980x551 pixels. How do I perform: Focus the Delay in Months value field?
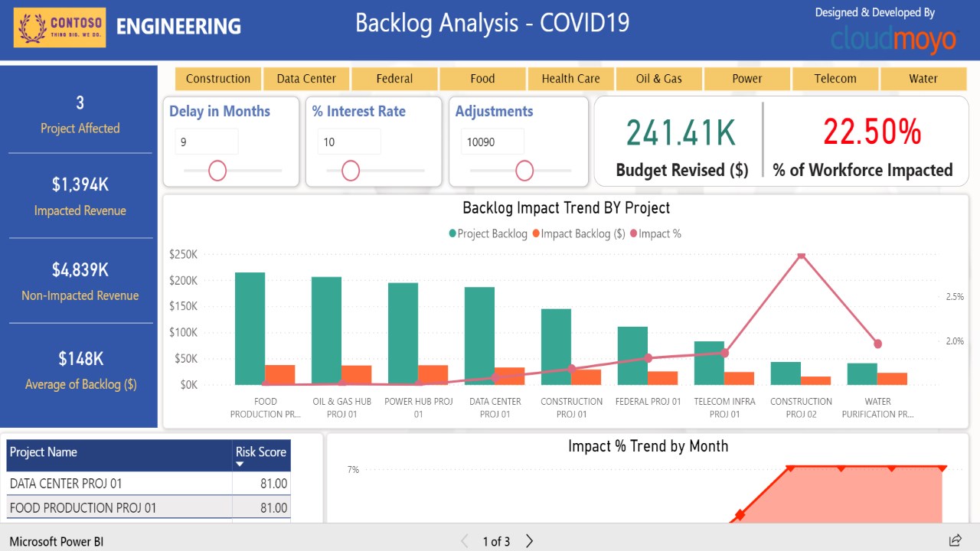click(207, 142)
